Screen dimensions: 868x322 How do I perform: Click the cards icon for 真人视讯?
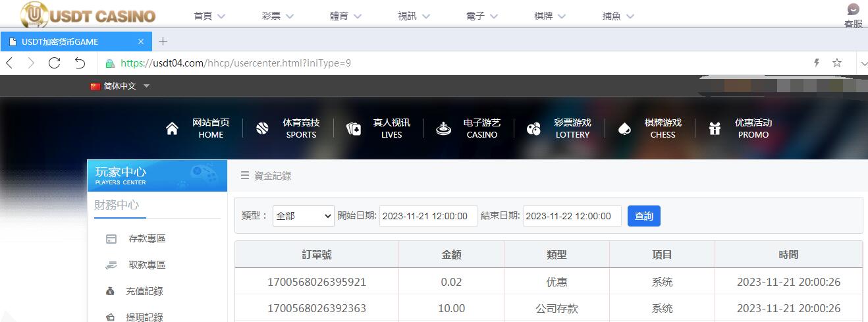[354, 128]
